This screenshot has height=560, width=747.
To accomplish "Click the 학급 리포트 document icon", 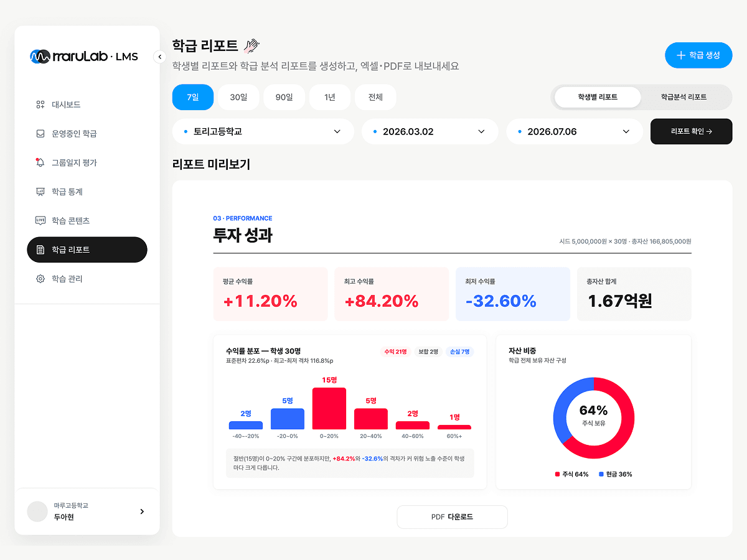I will [40, 250].
